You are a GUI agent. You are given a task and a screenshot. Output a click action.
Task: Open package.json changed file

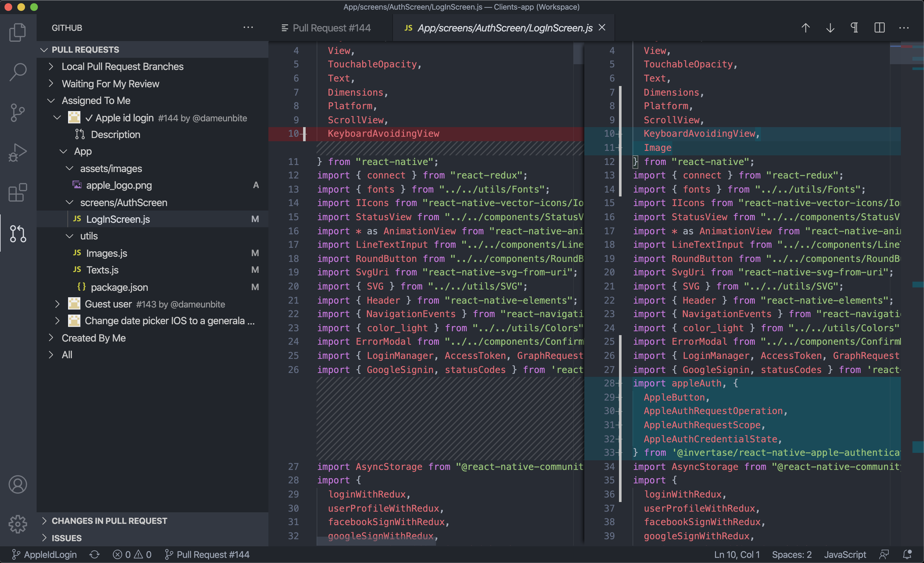(x=152, y=287)
